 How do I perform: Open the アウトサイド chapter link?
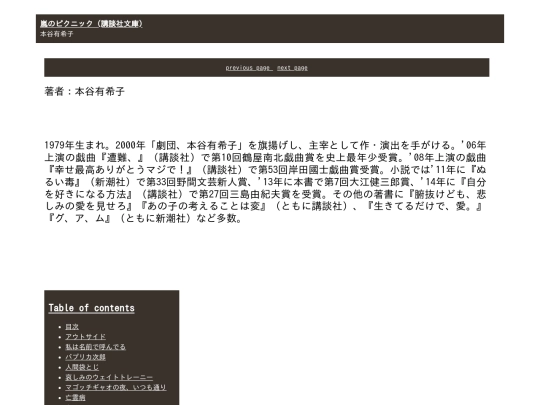85,337
